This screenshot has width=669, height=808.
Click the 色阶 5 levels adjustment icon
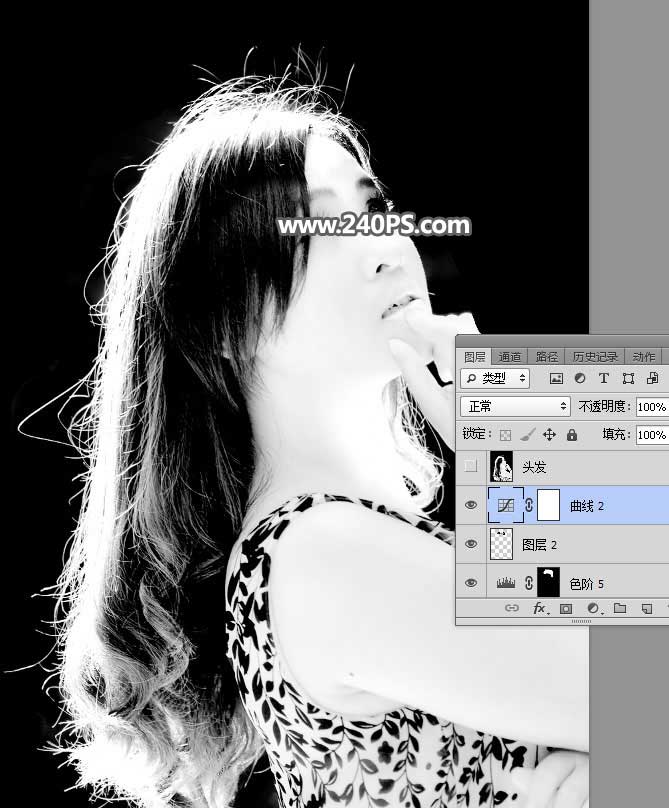point(506,583)
